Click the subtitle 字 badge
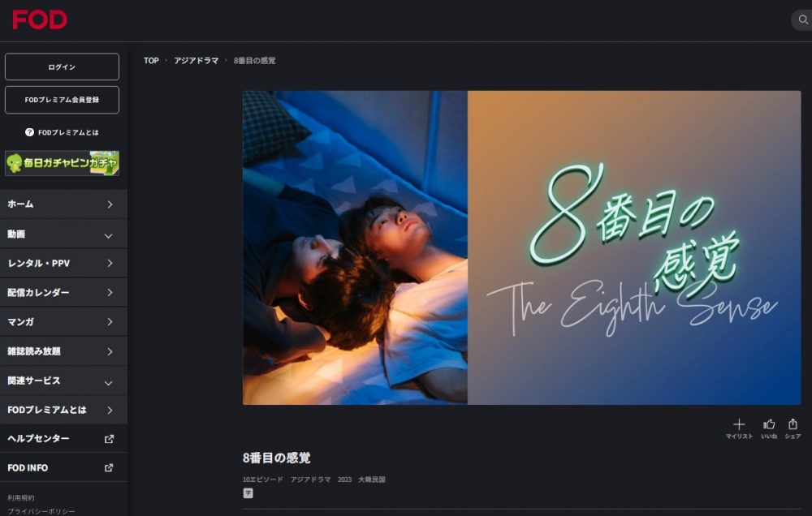The width and height of the screenshot is (812, 516). click(248, 493)
